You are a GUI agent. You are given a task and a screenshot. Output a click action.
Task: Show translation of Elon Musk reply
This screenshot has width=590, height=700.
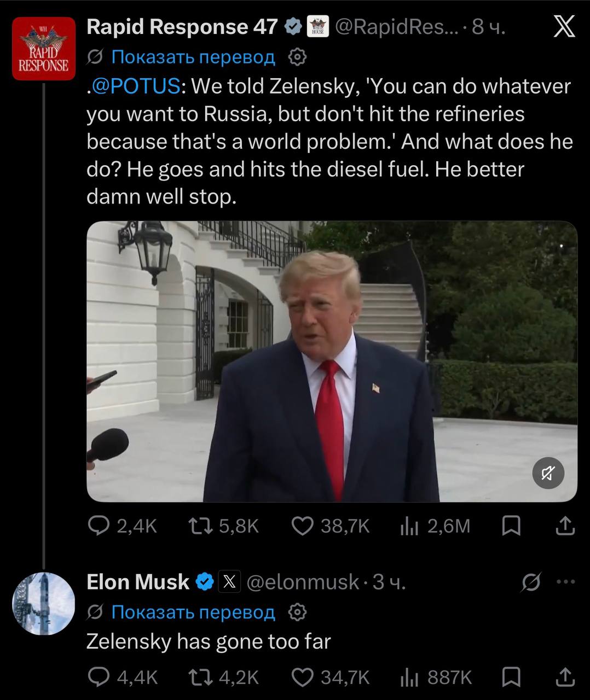[x=193, y=612]
